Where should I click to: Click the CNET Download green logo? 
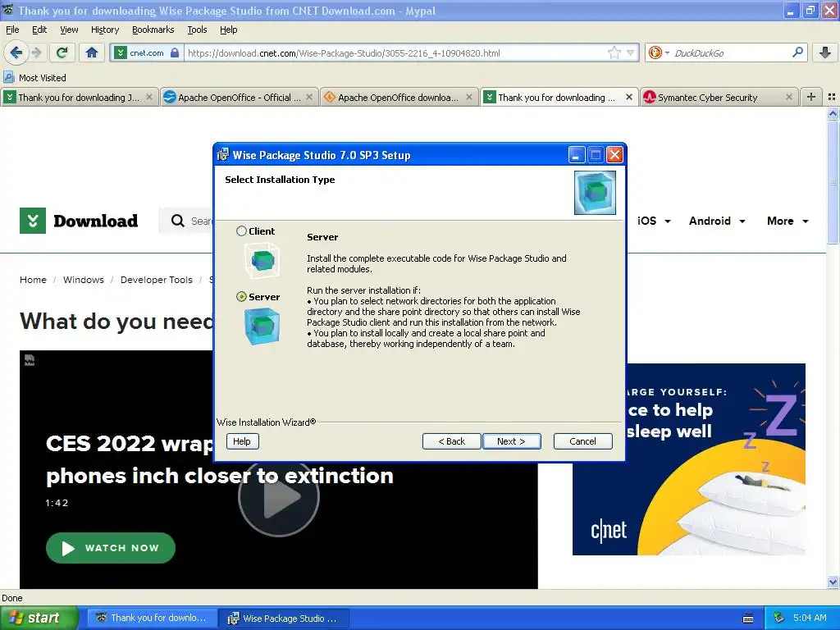click(33, 221)
